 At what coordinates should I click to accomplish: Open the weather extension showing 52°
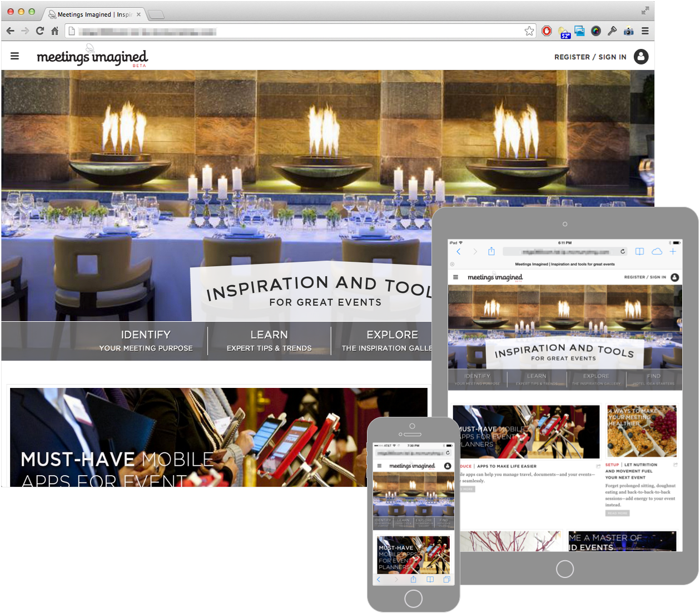coord(564,32)
